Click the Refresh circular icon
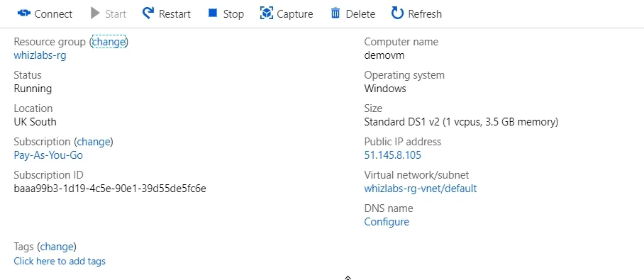 tap(397, 13)
